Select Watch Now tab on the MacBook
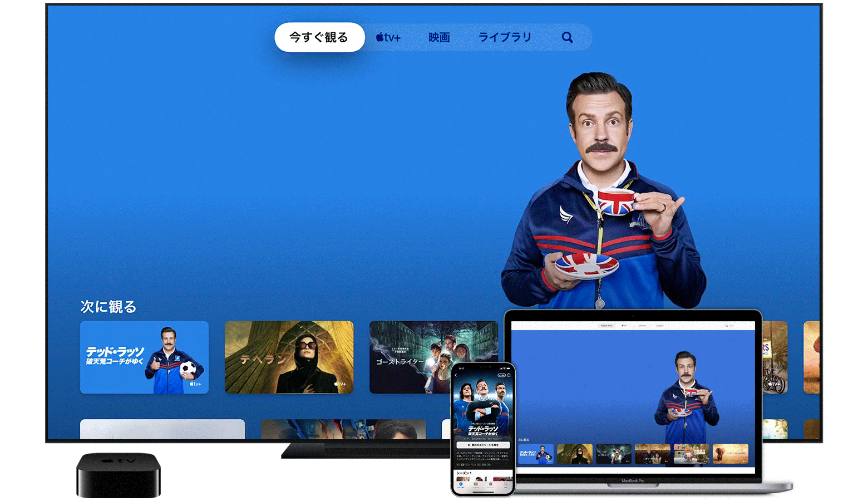Screen dimensions: 868x501 click(606, 326)
